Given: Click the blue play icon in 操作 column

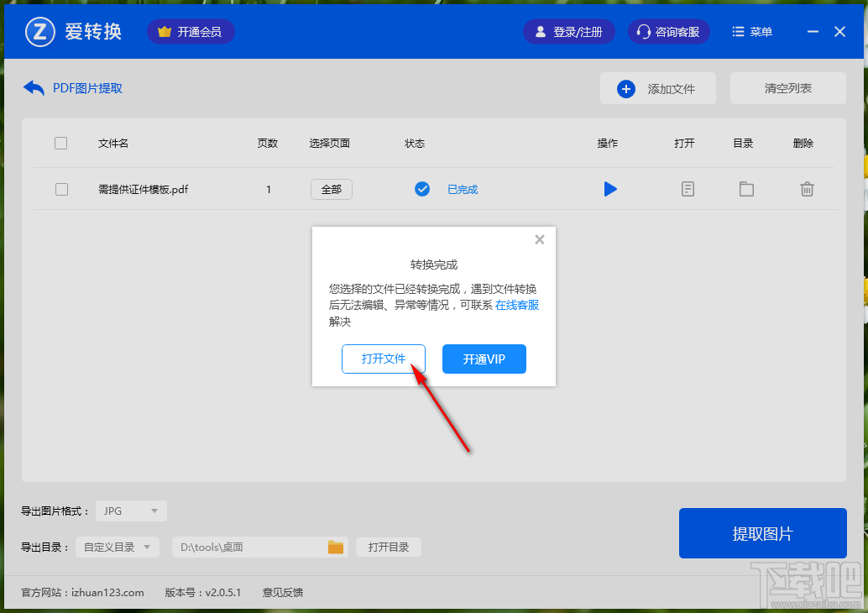Looking at the screenshot, I should 610,189.
